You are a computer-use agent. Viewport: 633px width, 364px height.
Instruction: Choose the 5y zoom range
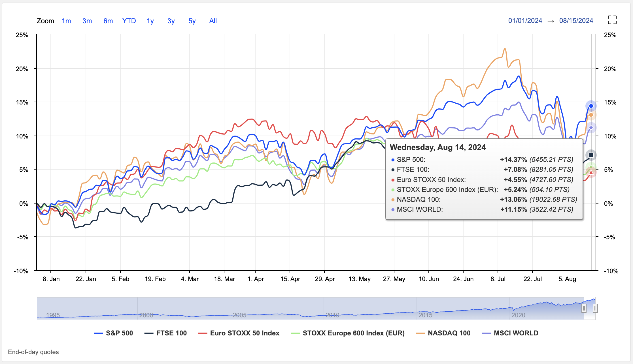tap(192, 21)
